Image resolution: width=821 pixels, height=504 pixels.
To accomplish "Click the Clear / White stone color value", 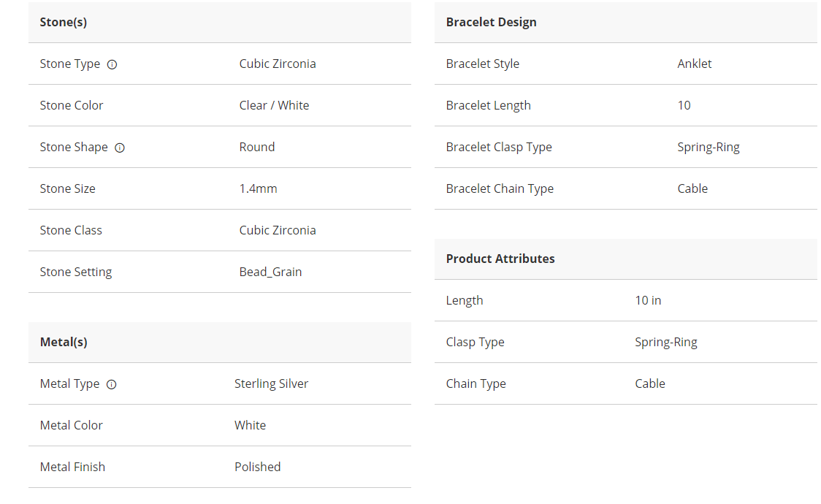I will (x=274, y=105).
